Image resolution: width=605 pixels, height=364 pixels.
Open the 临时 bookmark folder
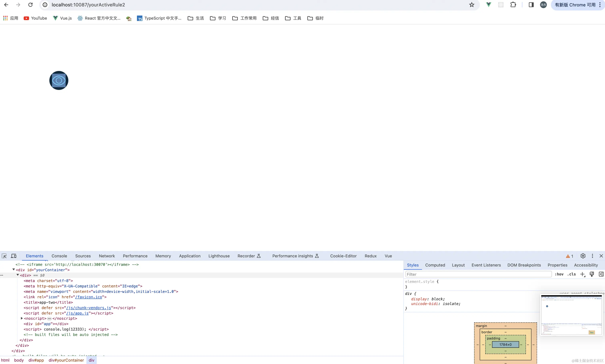(316, 18)
